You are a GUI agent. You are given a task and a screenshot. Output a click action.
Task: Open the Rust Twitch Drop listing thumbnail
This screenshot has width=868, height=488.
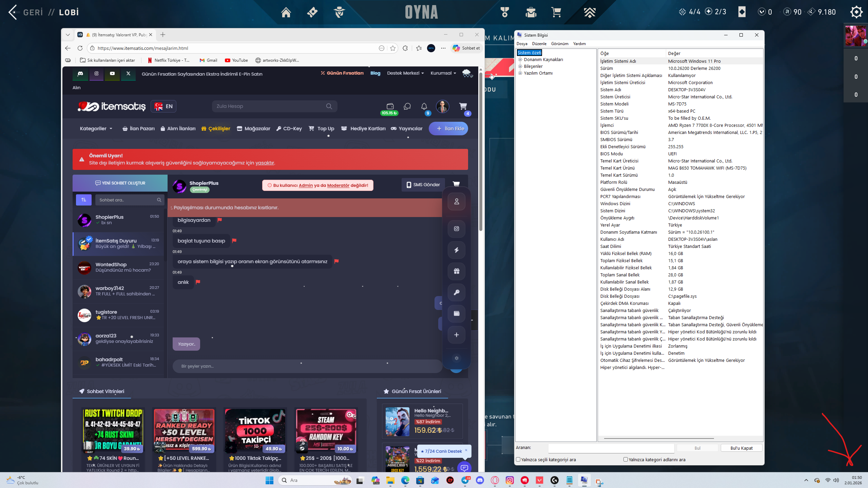113,430
